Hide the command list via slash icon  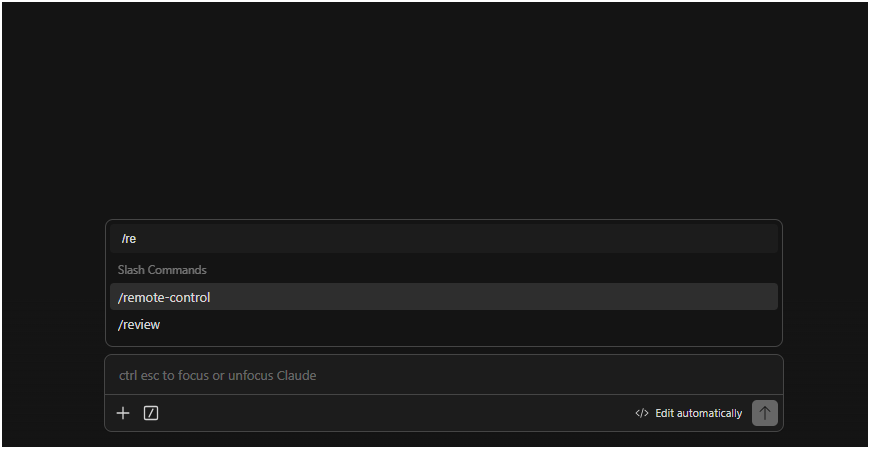pyautogui.click(x=151, y=413)
